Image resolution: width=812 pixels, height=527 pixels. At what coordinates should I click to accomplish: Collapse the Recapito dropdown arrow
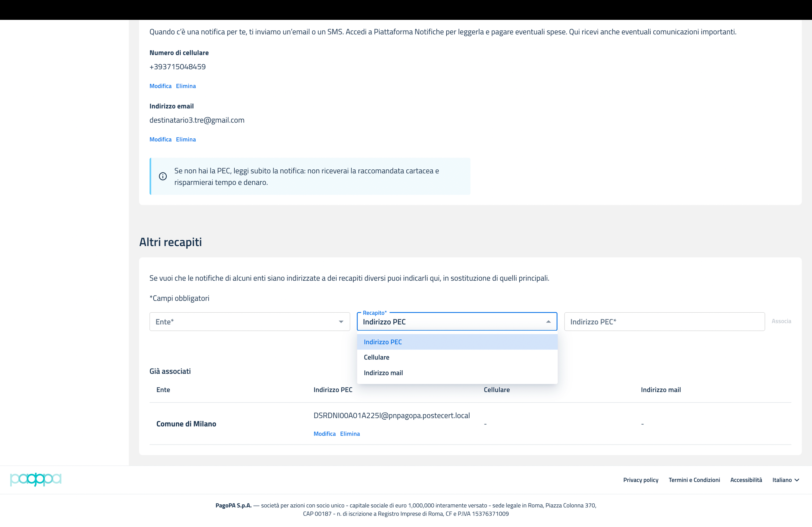(x=548, y=322)
